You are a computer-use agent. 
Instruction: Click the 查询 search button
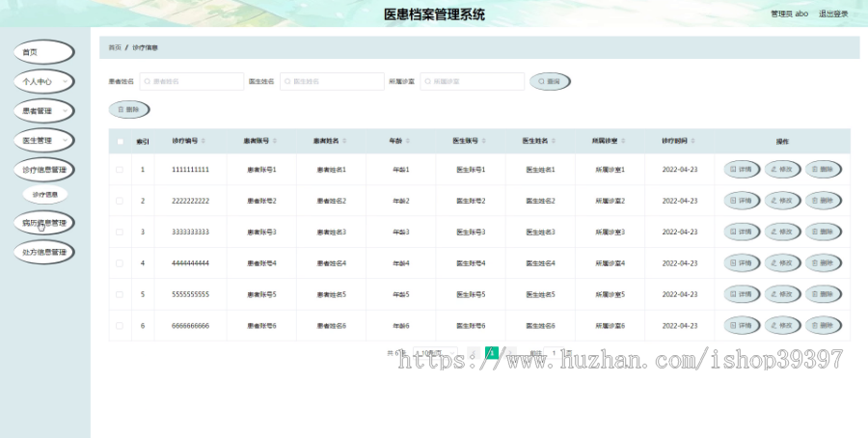tap(550, 81)
